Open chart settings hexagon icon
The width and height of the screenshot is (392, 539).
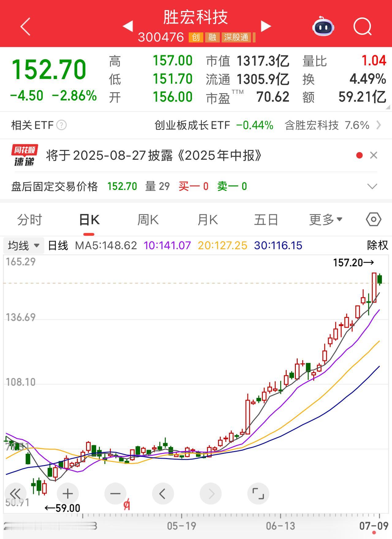point(374,219)
